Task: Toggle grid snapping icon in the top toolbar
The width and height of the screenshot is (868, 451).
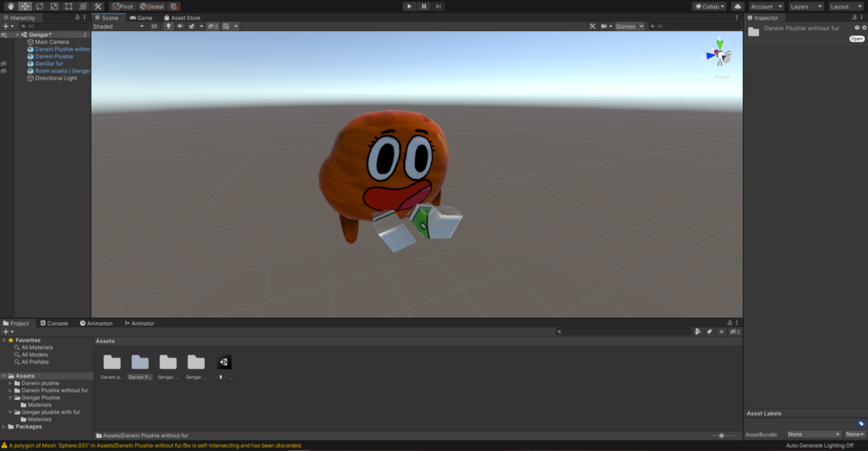Action: point(174,6)
